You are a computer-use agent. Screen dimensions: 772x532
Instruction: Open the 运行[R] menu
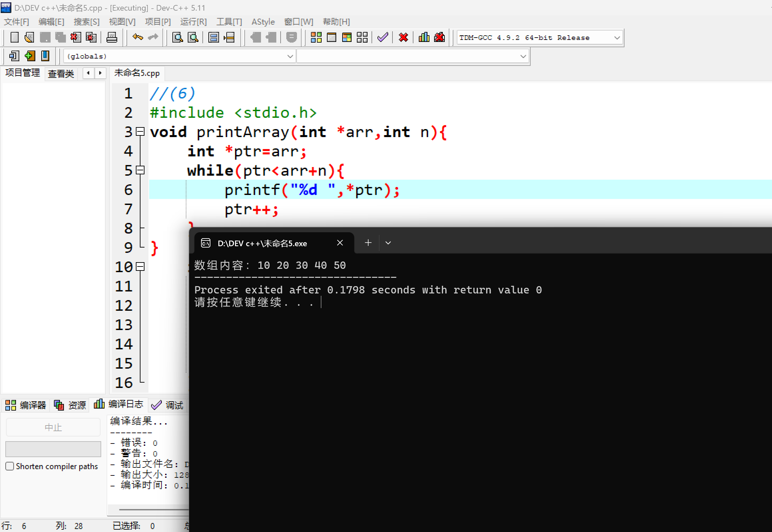pos(193,22)
